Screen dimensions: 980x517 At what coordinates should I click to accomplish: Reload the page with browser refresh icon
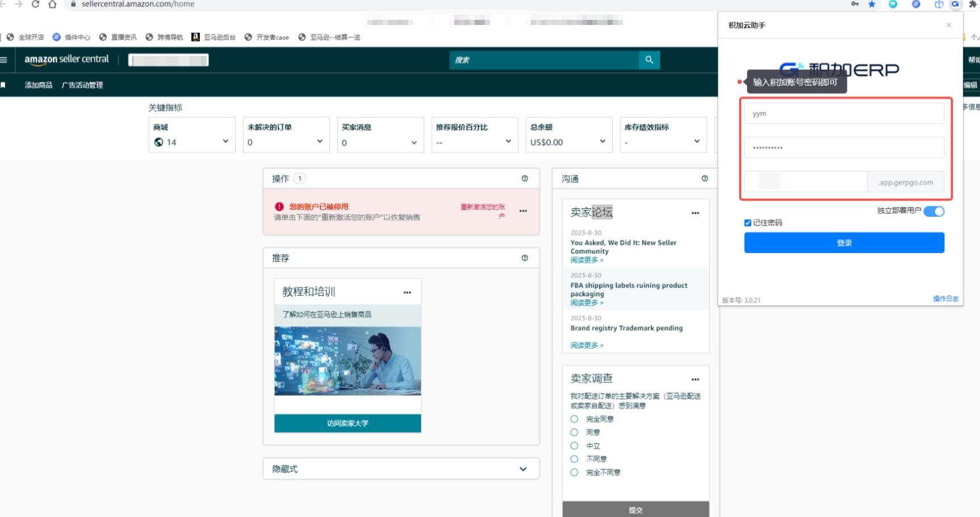point(35,4)
